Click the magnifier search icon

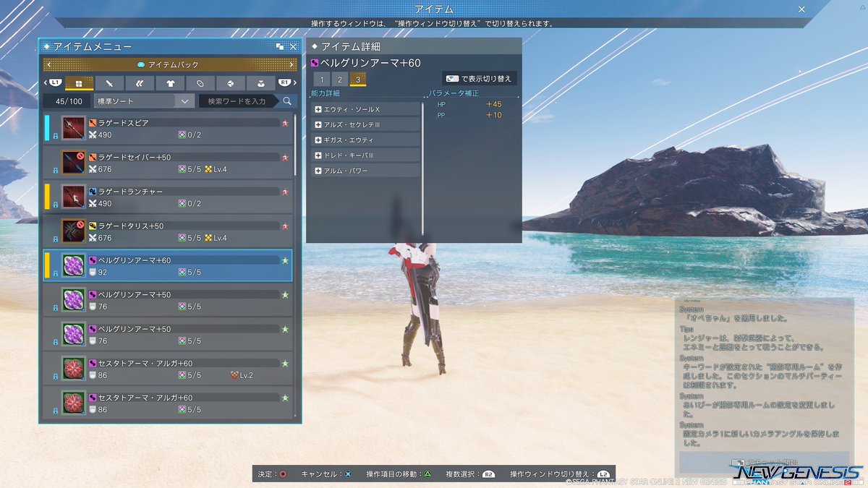[287, 101]
